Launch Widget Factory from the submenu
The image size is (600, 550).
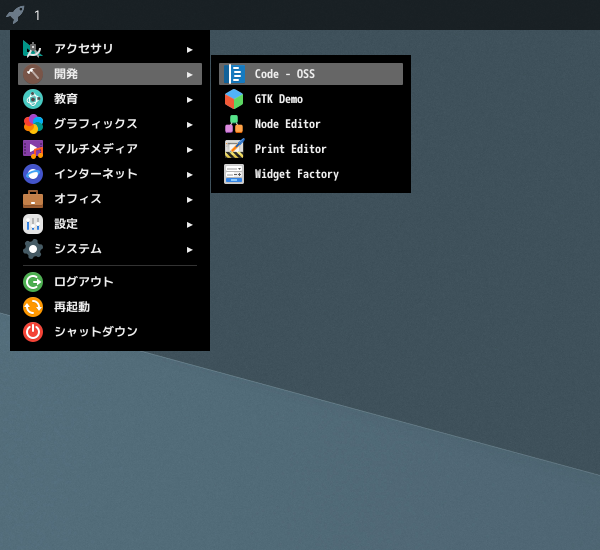(x=311, y=174)
